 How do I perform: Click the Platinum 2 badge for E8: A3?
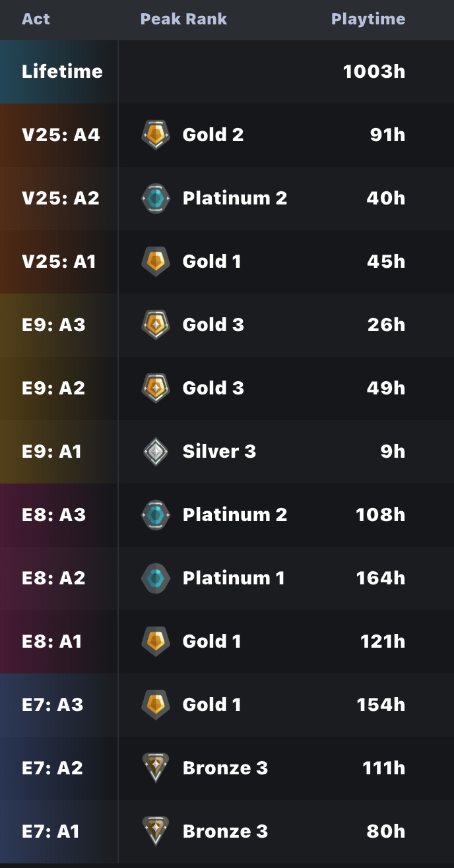click(x=156, y=514)
